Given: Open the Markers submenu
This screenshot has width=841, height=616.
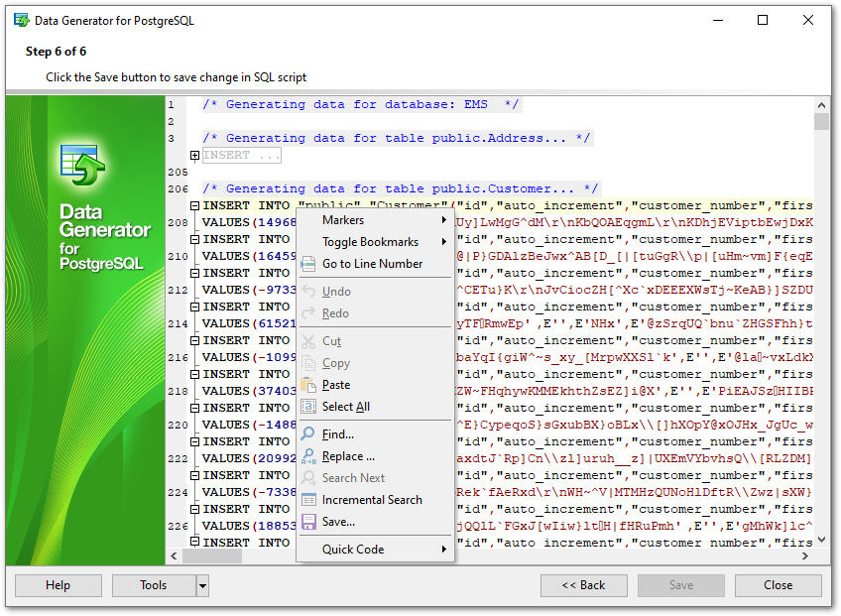Looking at the screenshot, I should (376, 220).
